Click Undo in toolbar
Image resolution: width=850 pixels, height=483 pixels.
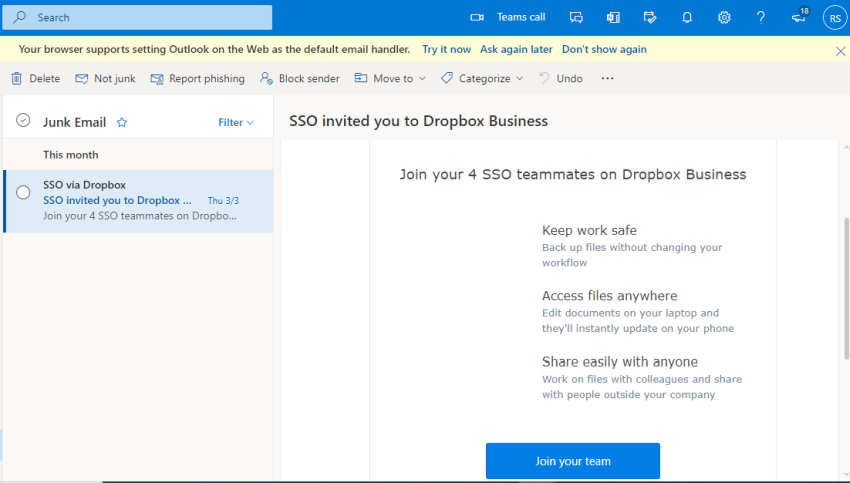(561, 79)
